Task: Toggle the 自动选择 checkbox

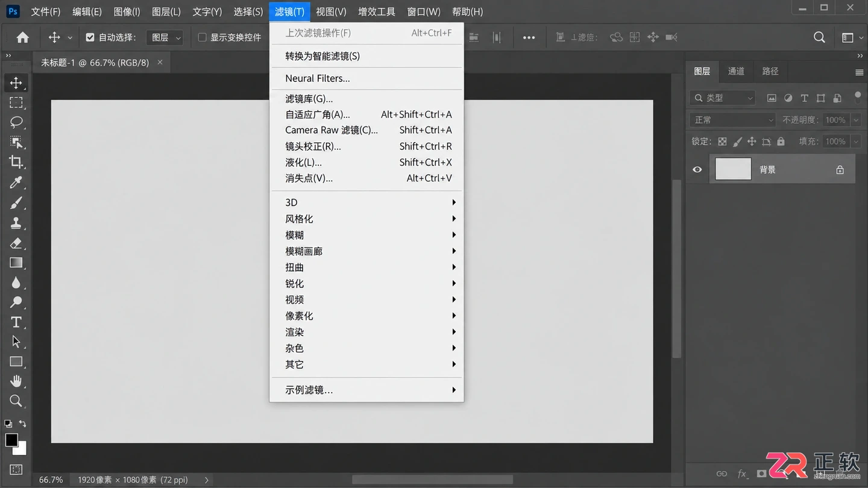Action: 90,37
